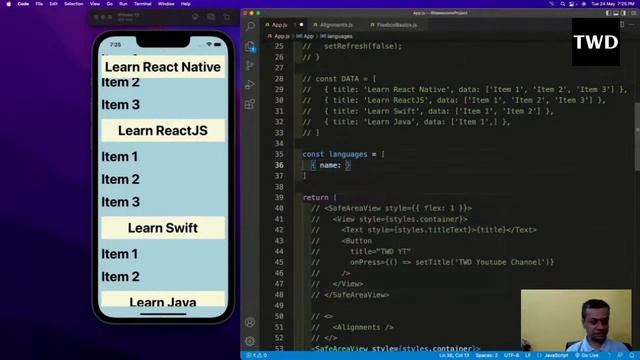Tap Learn React Native header in simulator
The width and height of the screenshot is (640, 360).
(x=163, y=67)
